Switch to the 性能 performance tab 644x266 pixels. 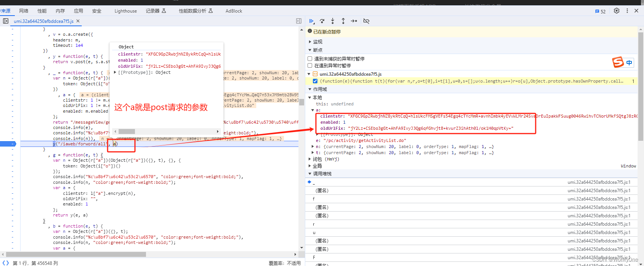point(42,11)
